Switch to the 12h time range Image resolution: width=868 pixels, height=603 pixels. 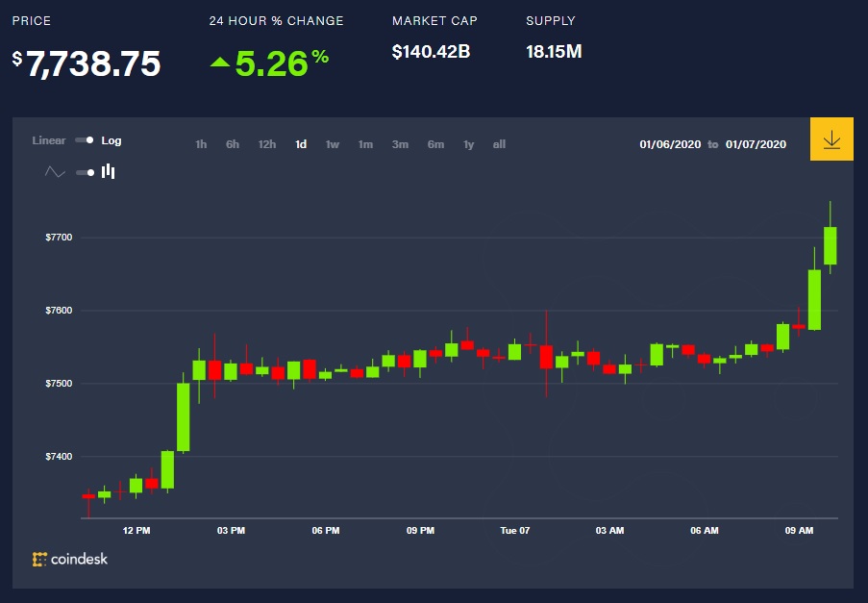pos(267,144)
